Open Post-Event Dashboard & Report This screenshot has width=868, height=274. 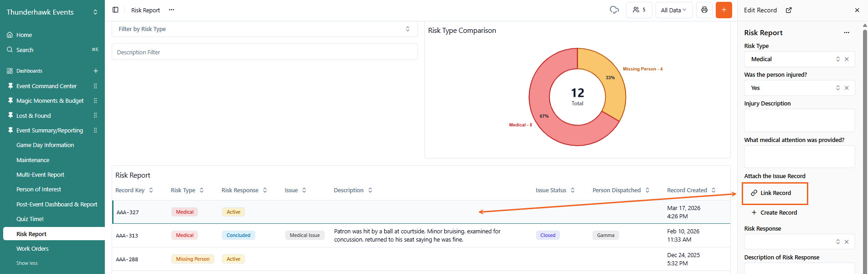(x=57, y=205)
